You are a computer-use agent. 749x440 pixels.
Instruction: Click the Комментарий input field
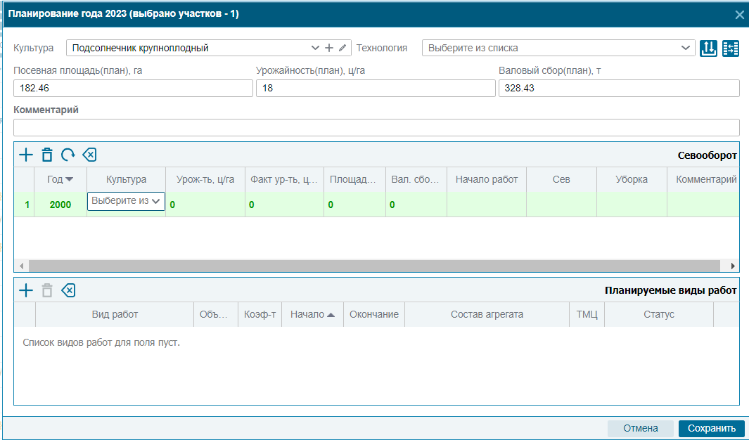pyautogui.click(x=376, y=128)
